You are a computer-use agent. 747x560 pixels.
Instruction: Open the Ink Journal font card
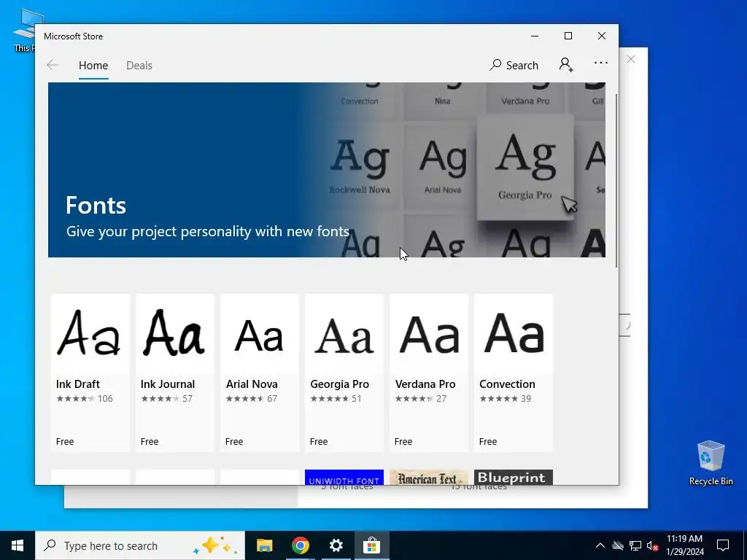[175, 373]
